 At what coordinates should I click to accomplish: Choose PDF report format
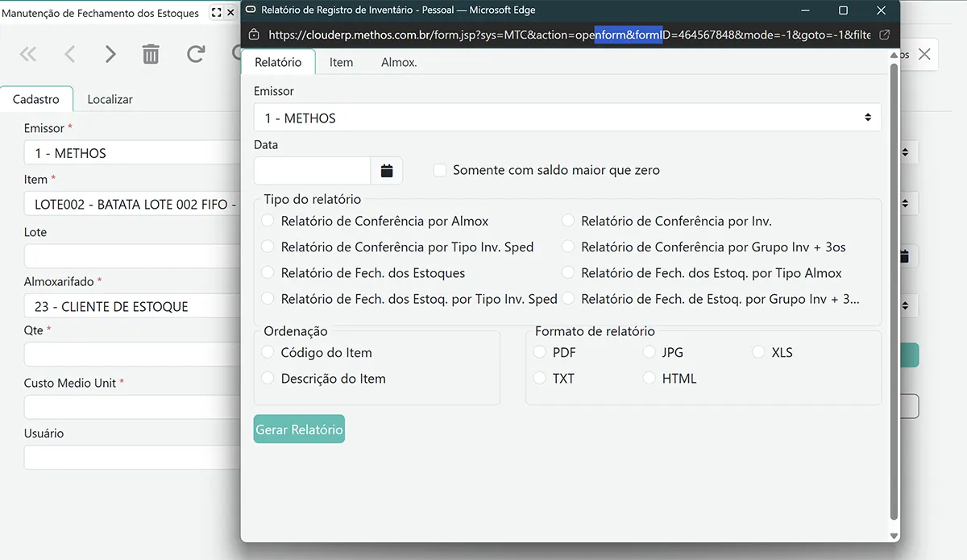(x=539, y=352)
